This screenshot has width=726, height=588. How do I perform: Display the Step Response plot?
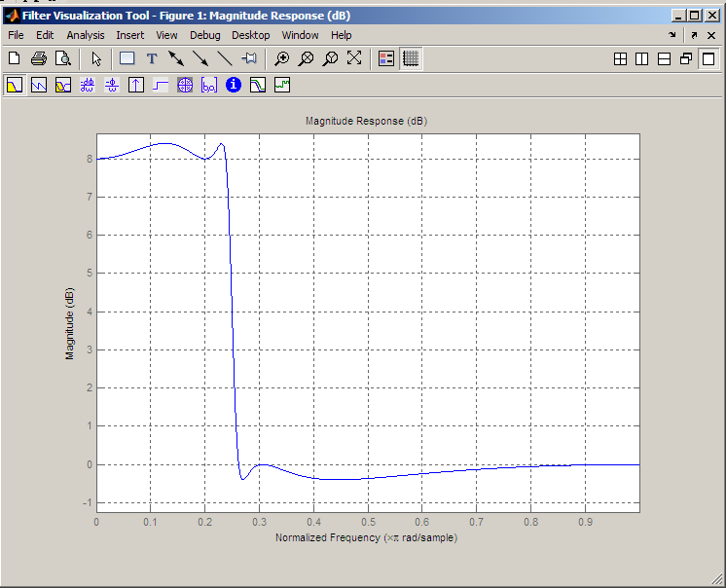pos(161,85)
